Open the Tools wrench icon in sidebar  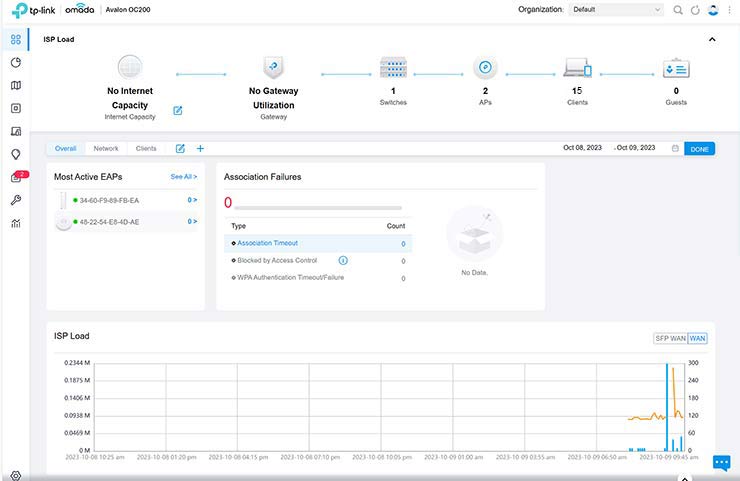[15, 200]
